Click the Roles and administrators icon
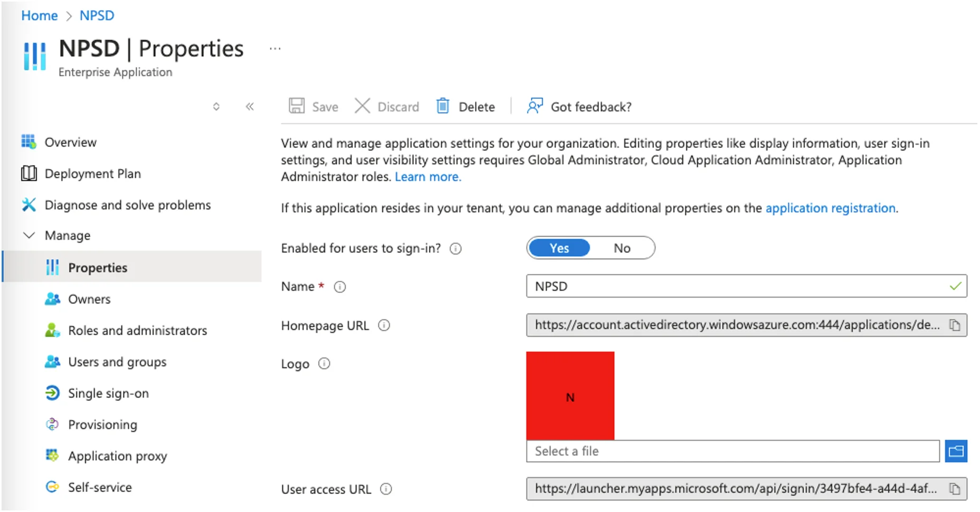Screen dimensions: 980x512 [x=52, y=330]
